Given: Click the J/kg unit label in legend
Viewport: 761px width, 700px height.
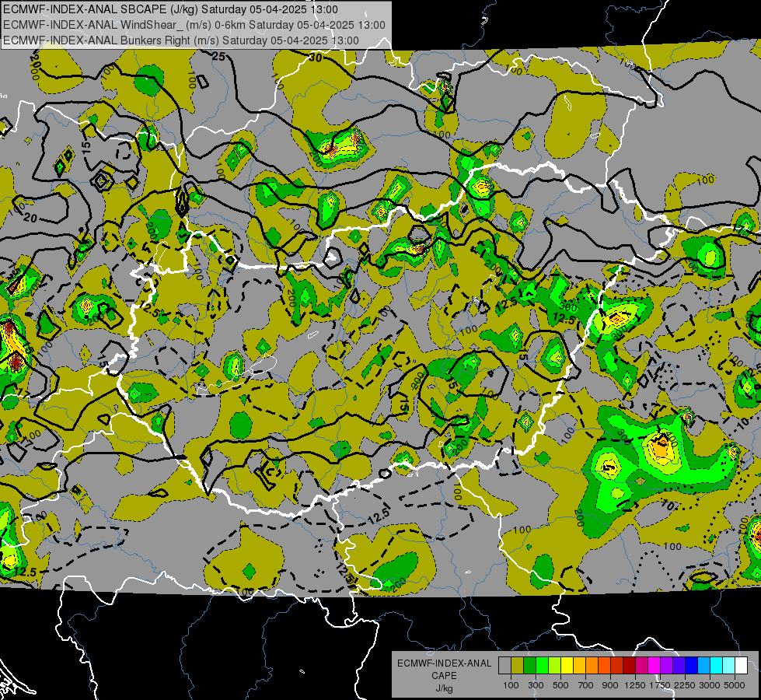Looking at the screenshot, I should 444,688.
